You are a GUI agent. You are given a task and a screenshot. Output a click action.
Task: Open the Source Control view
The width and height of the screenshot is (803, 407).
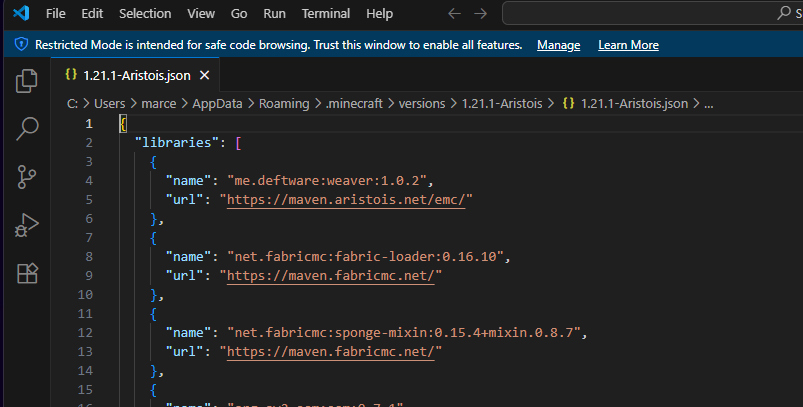point(27,177)
